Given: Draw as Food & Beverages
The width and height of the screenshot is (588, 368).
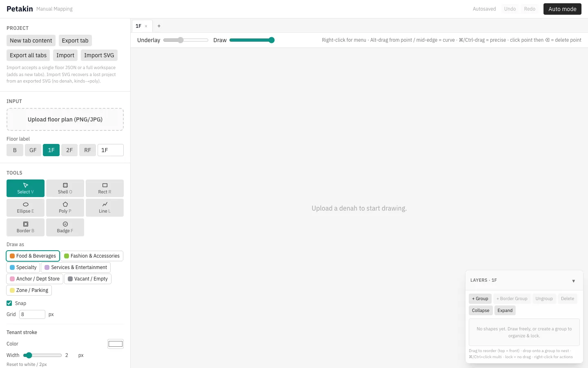Looking at the screenshot, I should click(x=33, y=256).
